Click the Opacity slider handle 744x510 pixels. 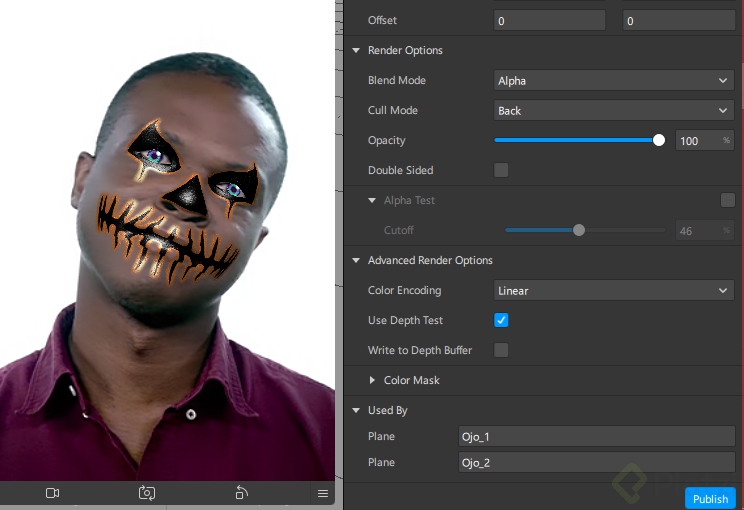659,140
